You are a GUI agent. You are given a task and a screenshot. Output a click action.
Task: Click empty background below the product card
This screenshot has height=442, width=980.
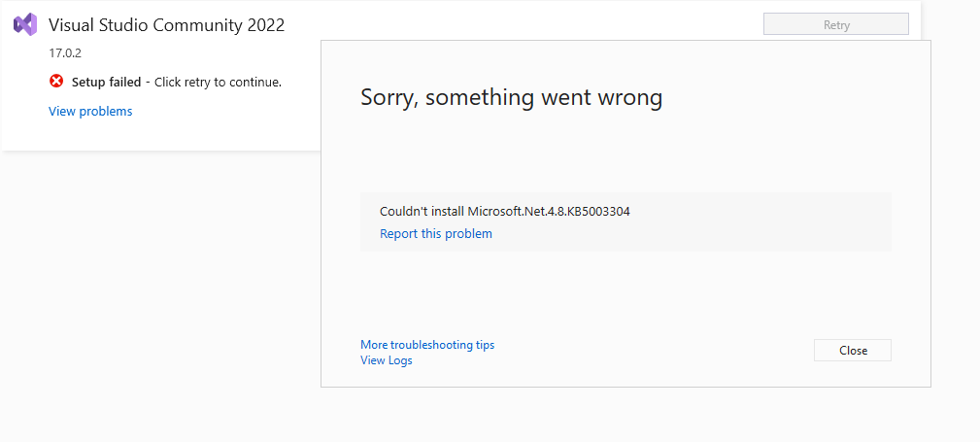pyautogui.click(x=156, y=282)
